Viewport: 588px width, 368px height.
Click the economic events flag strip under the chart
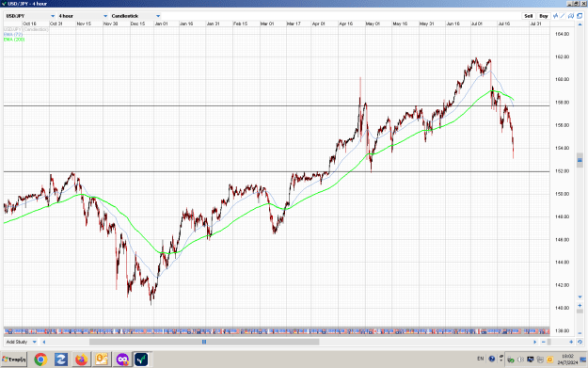pyautogui.click(x=277, y=331)
